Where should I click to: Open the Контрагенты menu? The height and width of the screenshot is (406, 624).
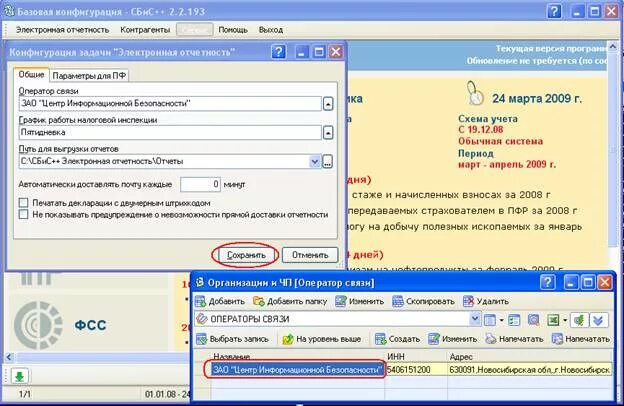coord(145,30)
